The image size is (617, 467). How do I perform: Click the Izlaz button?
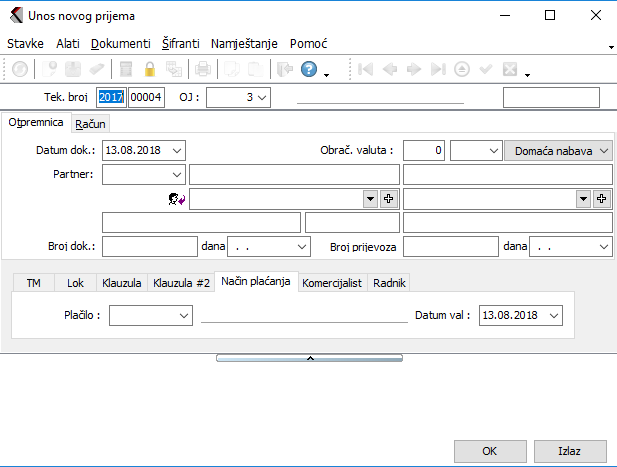pos(569,451)
